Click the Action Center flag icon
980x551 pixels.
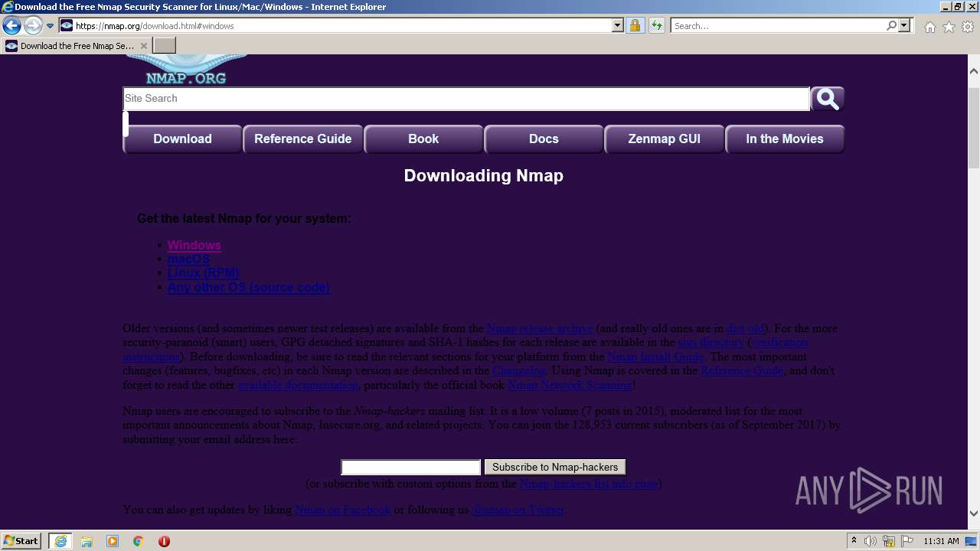coord(907,541)
